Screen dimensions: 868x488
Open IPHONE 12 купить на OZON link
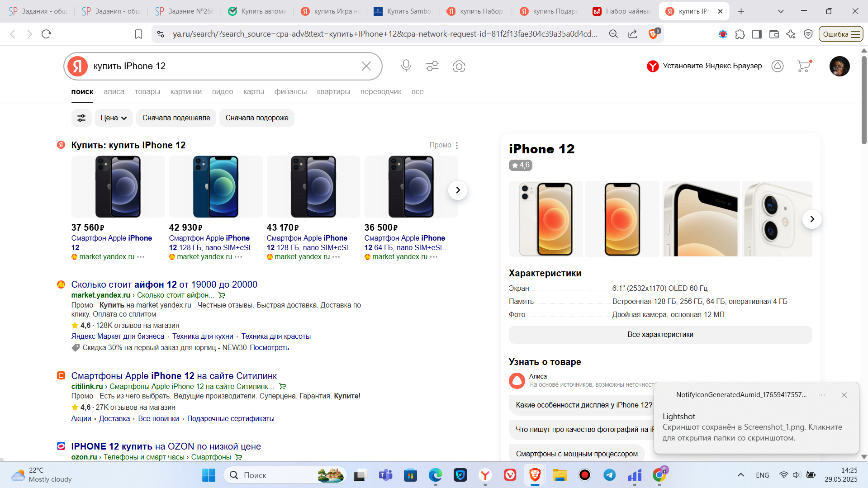click(166, 446)
